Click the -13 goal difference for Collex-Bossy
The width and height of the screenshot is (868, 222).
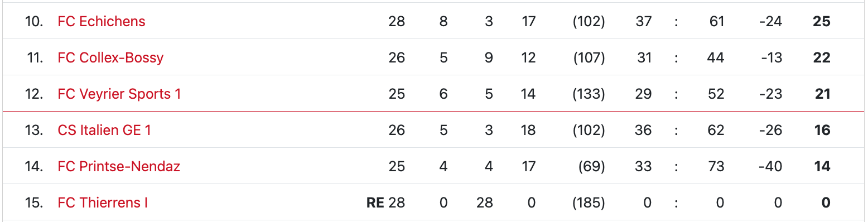point(771,57)
